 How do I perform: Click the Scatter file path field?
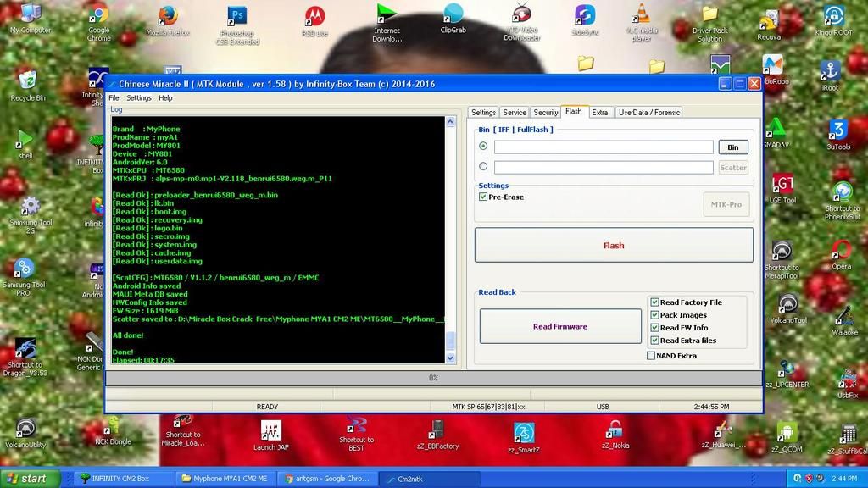tap(604, 167)
